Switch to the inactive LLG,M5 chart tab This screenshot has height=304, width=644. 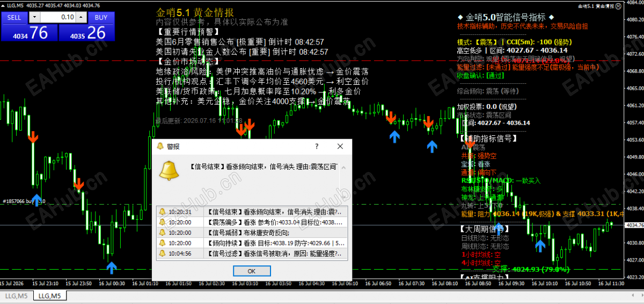(17, 296)
